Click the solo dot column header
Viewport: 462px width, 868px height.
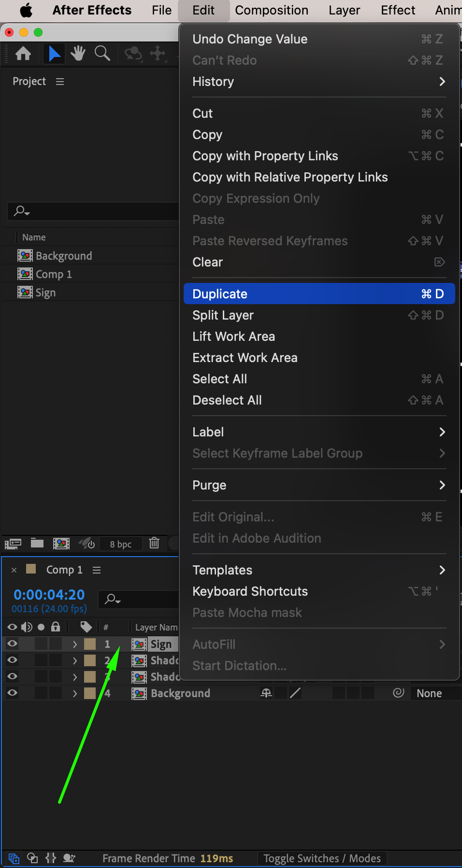[41, 627]
